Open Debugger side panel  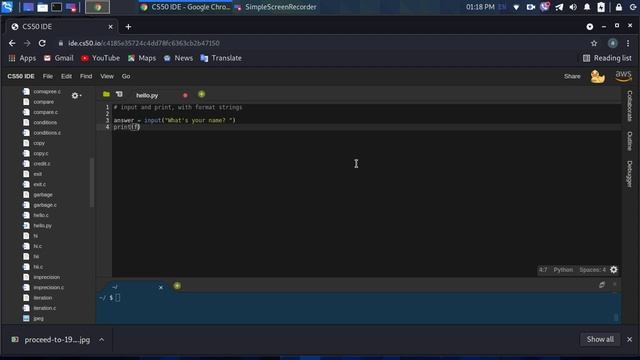[629, 174]
